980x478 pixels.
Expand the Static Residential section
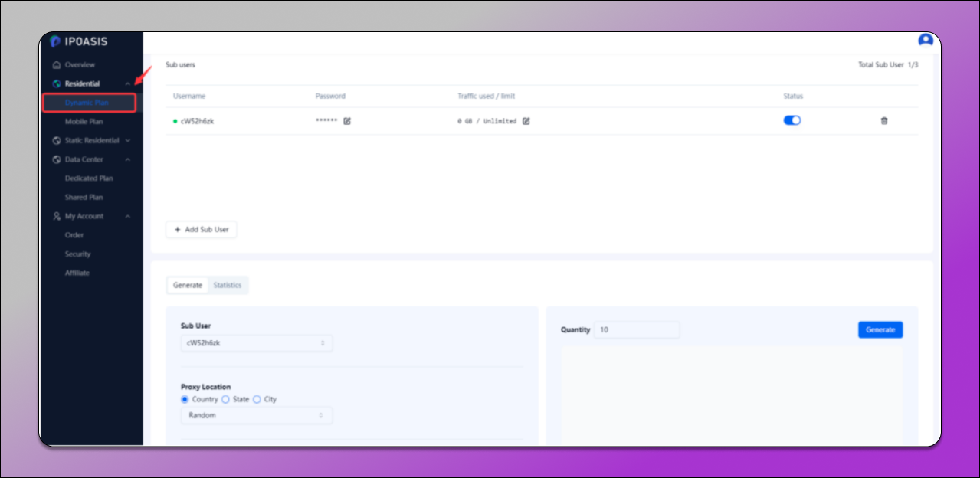tap(128, 141)
